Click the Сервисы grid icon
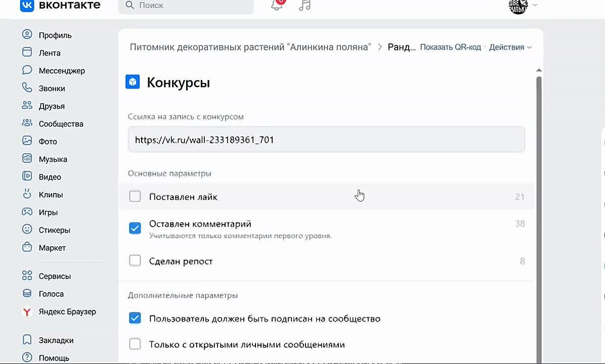Image resolution: width=605 pixels, height=364 pixels. [27, 276]
